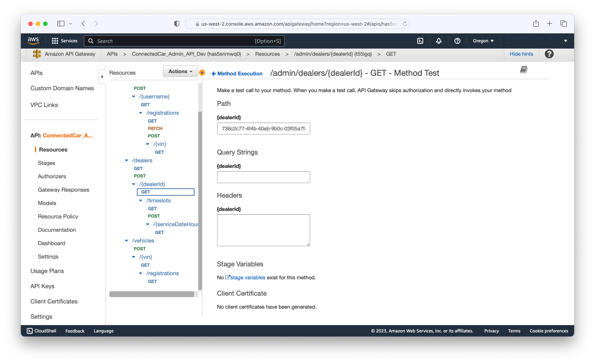Collapse the left navigation pane arrow

102,77
